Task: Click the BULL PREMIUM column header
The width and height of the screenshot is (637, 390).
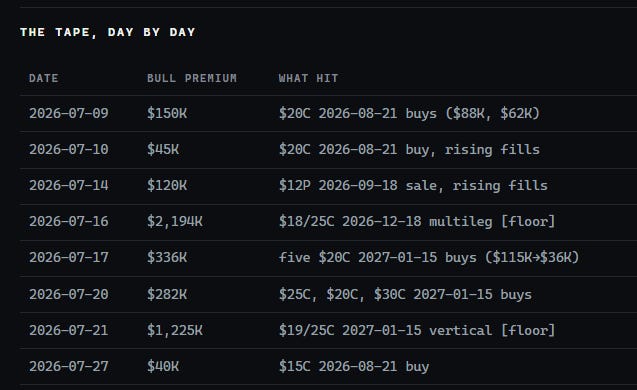Action: pyautogui.click(x=192, y=78)
